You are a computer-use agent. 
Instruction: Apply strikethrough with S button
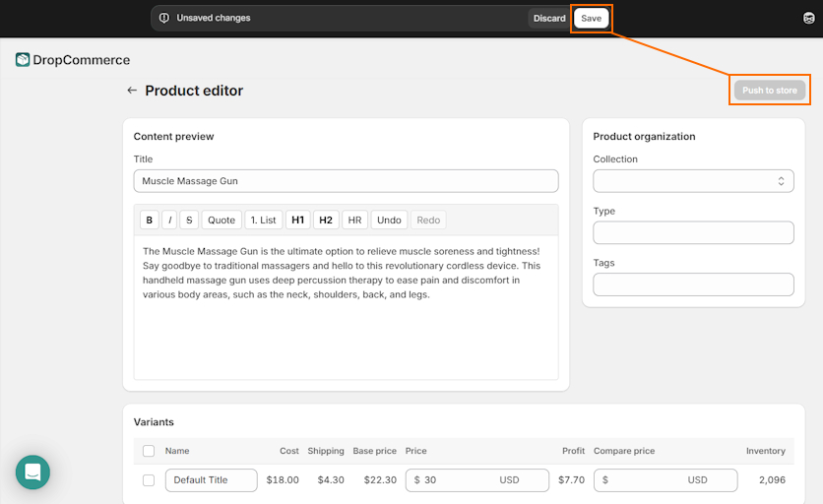click(189, 220)
